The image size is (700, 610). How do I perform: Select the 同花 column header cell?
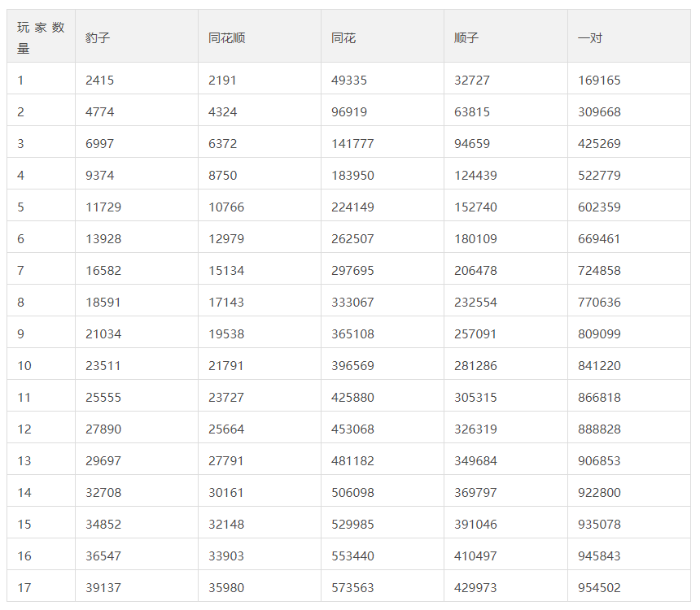343,38
